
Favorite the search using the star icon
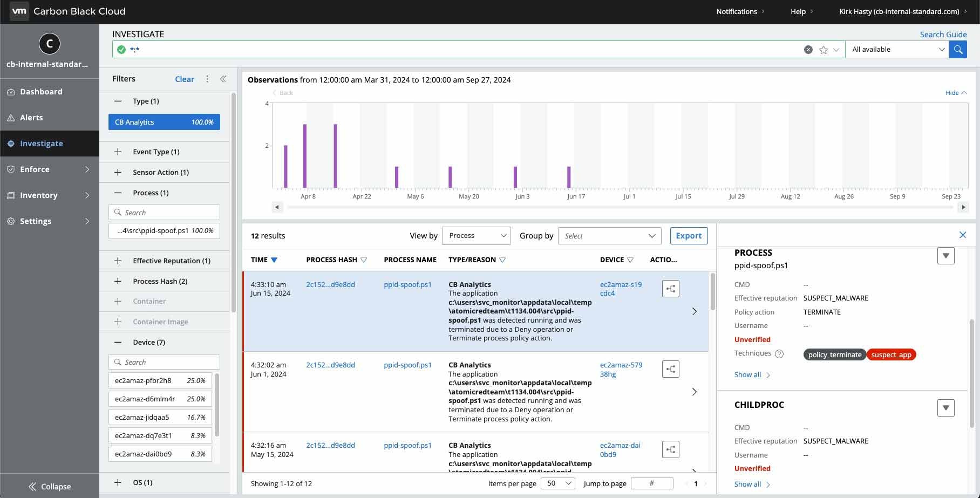coord(824,50)
